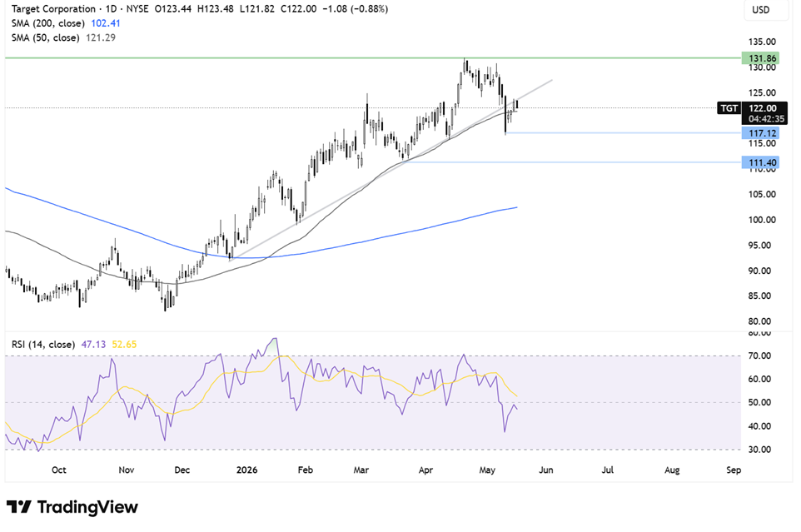This screenshot has width=801, height=532.
Task: Click the 95.00 price scale label
Action: [759, 246]
